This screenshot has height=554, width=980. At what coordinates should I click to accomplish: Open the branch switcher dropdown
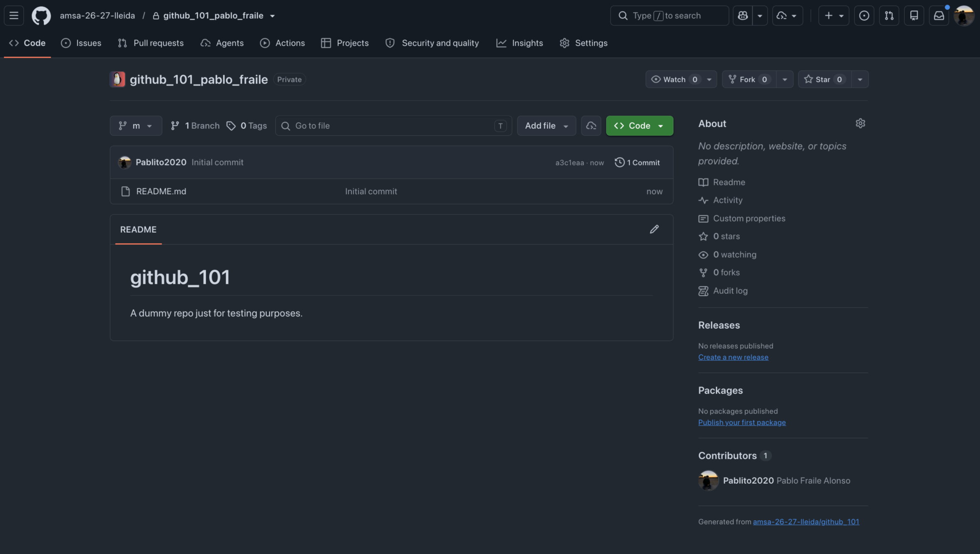pyautogui.click(x=136, y=126)
